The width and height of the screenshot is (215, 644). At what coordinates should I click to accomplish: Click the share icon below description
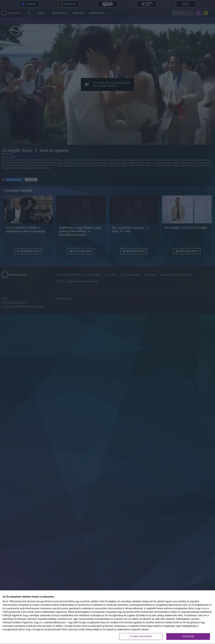[3, 180]
